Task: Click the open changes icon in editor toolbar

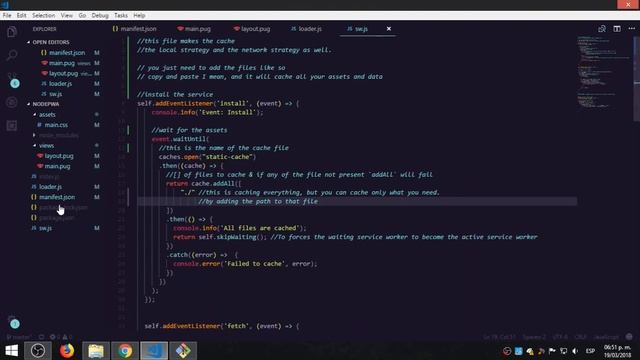Action: 602,29
